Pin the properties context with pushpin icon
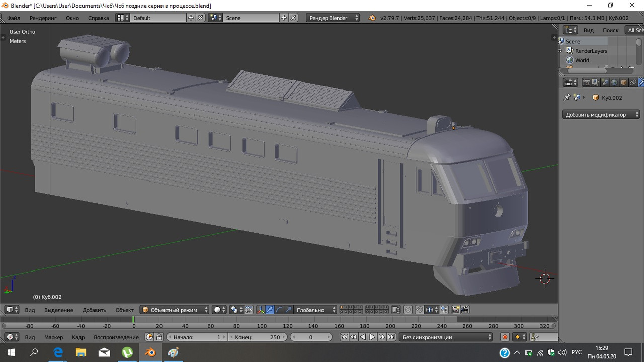The width and height of the screenshot is (644, 362). click(x=567, y=98)
